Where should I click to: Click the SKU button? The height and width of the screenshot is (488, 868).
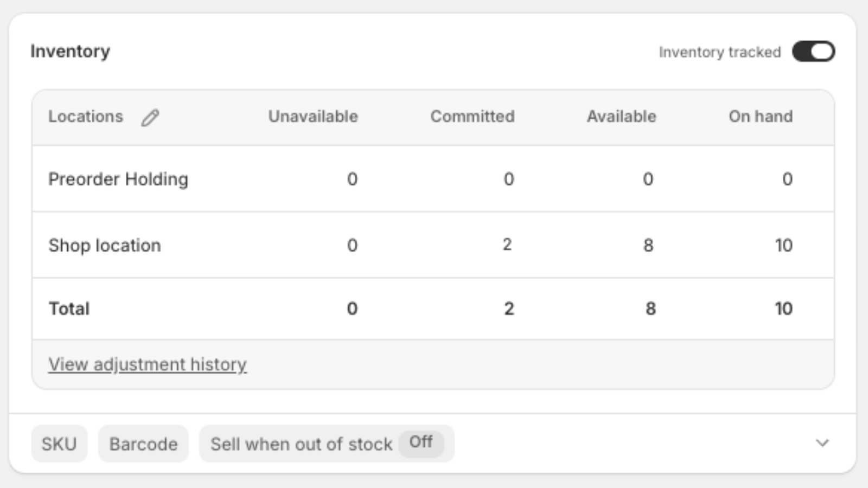pyautogui.click(x=59, y=444)
